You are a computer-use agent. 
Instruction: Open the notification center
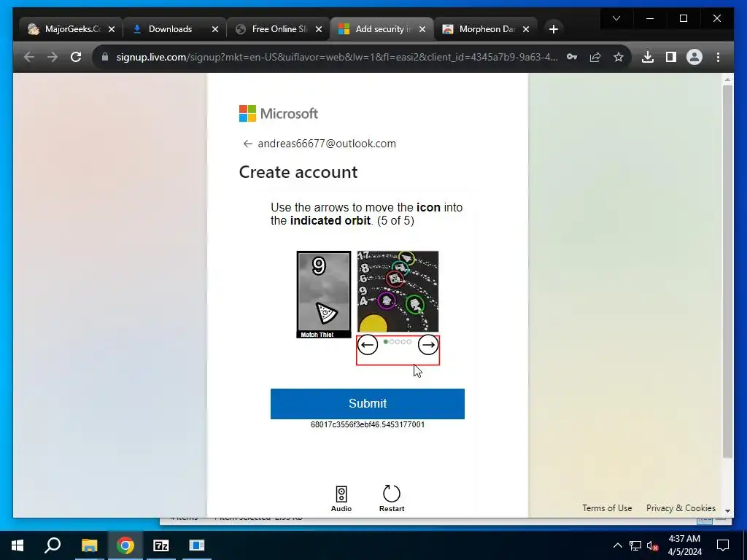[723, 545]
